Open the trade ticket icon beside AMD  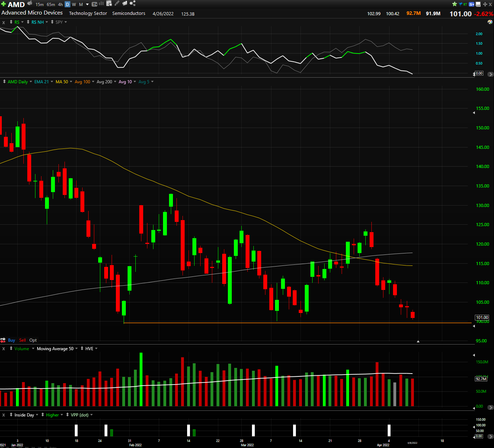point(30,3)
